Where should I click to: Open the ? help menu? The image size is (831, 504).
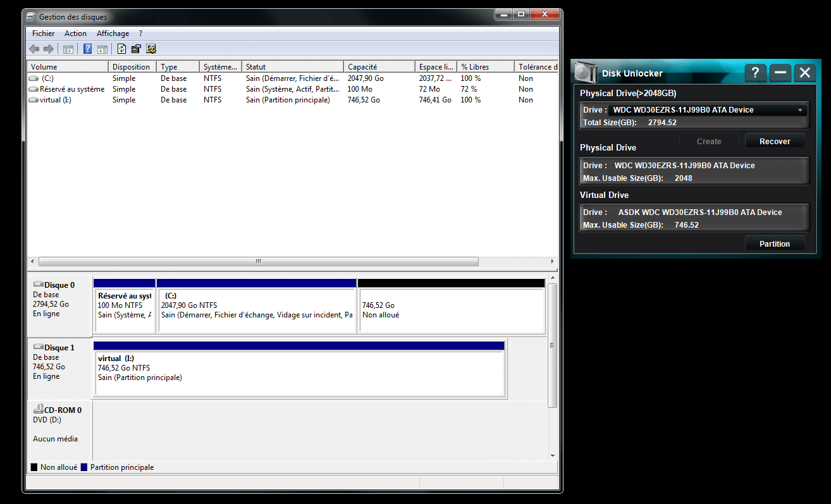tap(140, 34)
